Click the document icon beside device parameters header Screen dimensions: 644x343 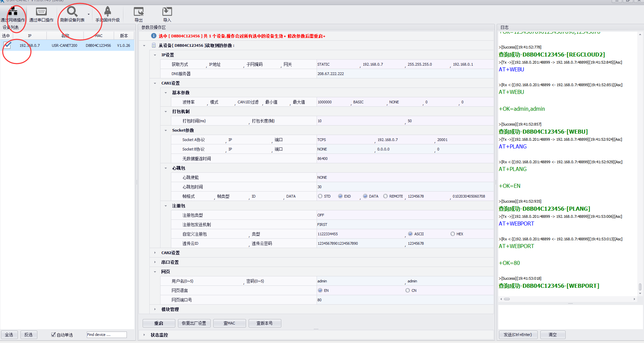[x=154, y=45]
